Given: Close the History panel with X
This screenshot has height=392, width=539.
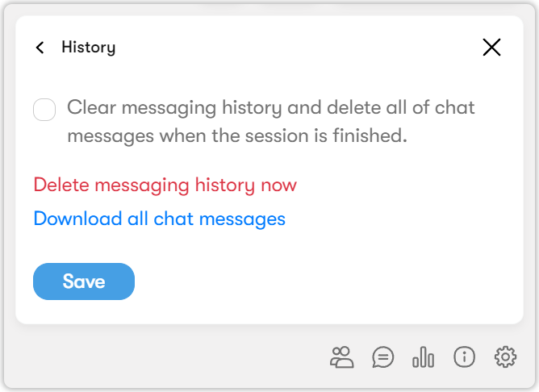Looking at the screenshot, I should coord(491,48).
